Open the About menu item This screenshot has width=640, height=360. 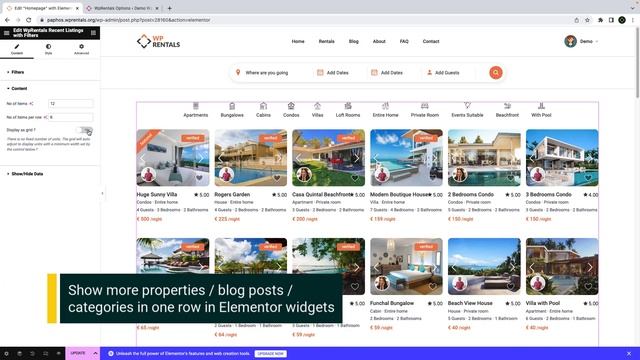point(379,41)
